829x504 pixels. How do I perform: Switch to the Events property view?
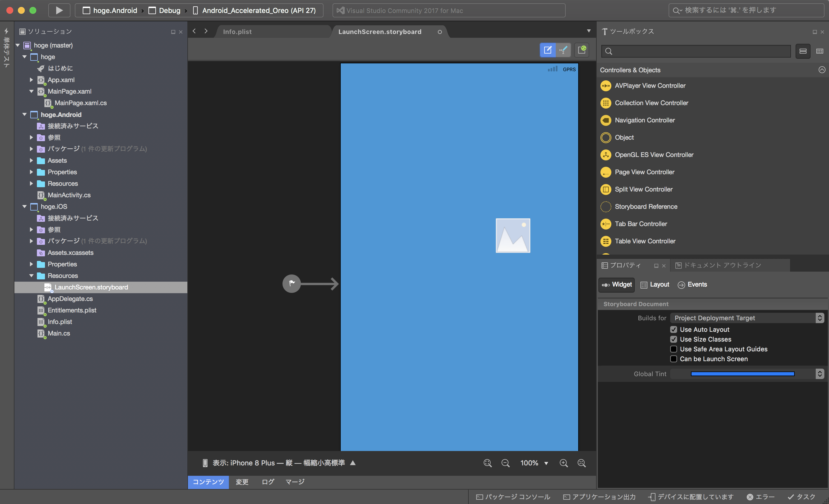point(692,285)
